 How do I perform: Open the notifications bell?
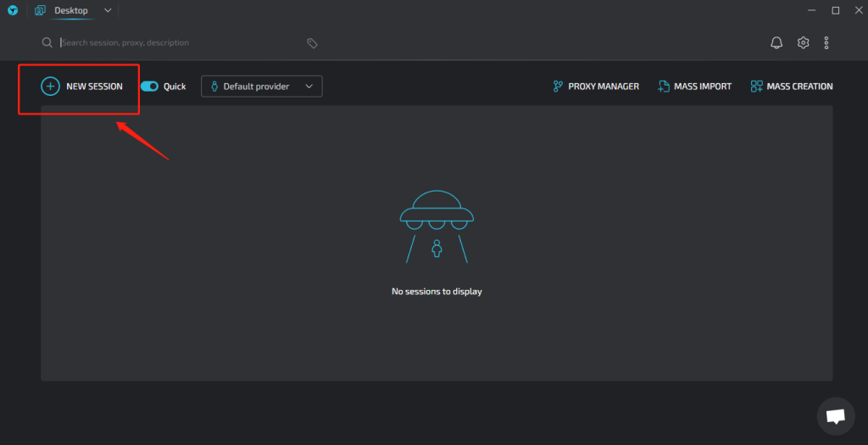pos(776,42)
